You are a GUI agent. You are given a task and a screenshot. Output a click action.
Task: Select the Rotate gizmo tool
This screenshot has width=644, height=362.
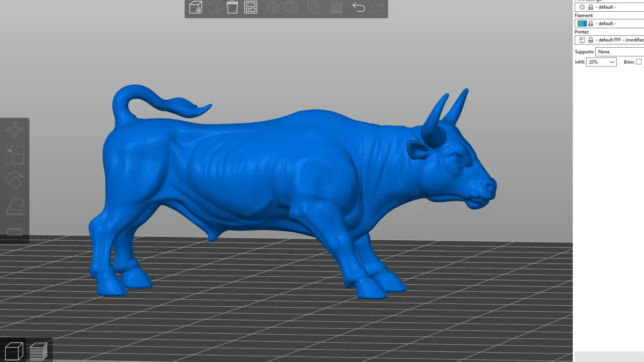[14, 181]
